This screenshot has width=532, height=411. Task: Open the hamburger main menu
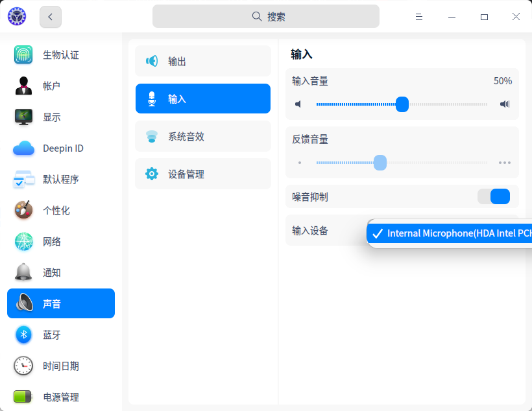pos(419,17)
